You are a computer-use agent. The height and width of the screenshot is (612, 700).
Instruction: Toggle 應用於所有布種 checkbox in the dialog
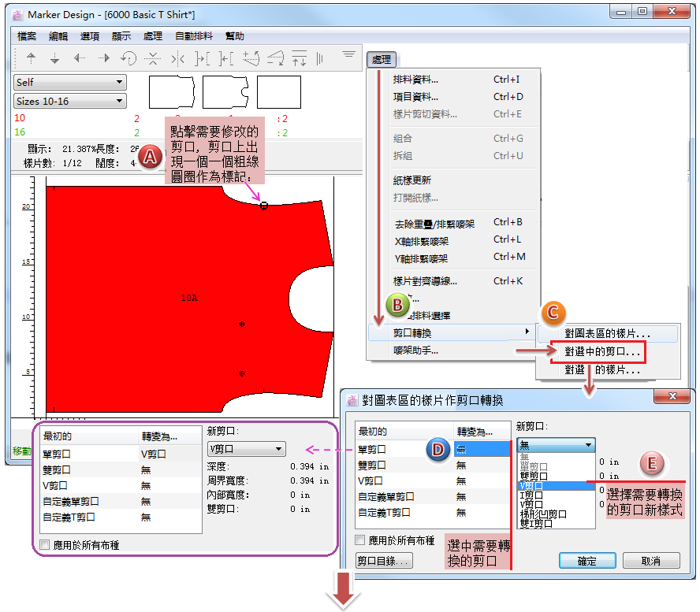click(x=359, y=540)
